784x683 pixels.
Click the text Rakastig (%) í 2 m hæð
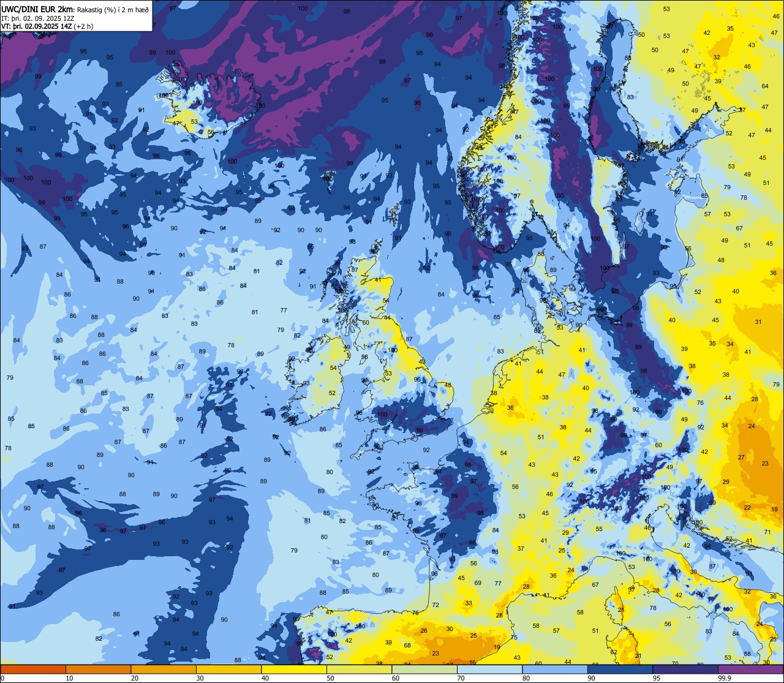pos(113,9)
